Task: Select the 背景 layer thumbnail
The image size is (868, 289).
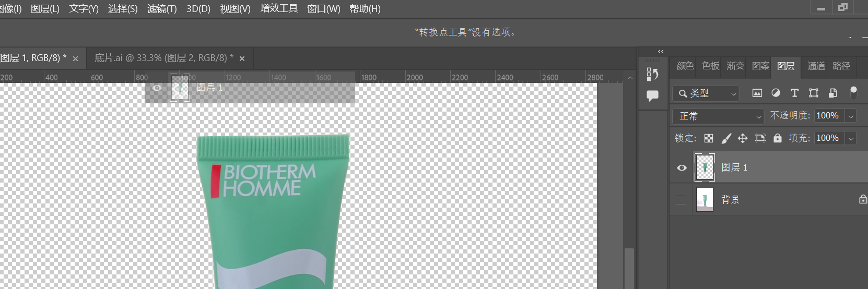Action: point(705,199)
